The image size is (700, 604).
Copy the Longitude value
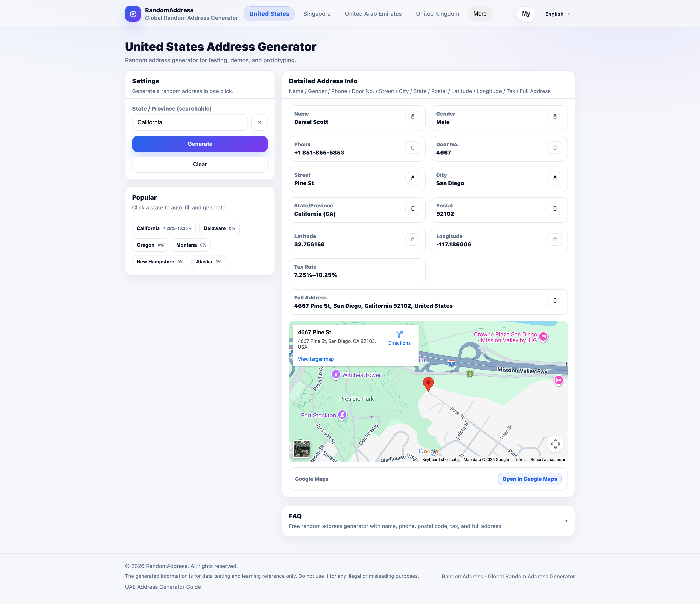(554, 239)
